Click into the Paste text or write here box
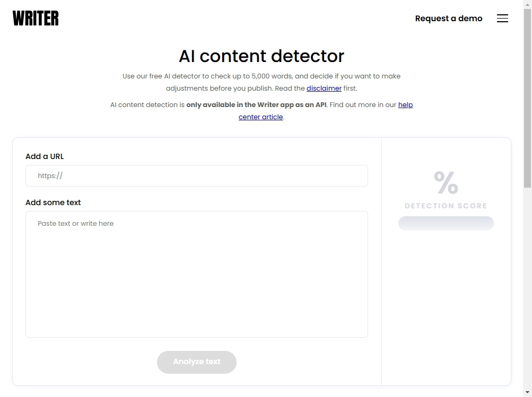The height and width of the screenshot is (397, 532). (197, 274)
